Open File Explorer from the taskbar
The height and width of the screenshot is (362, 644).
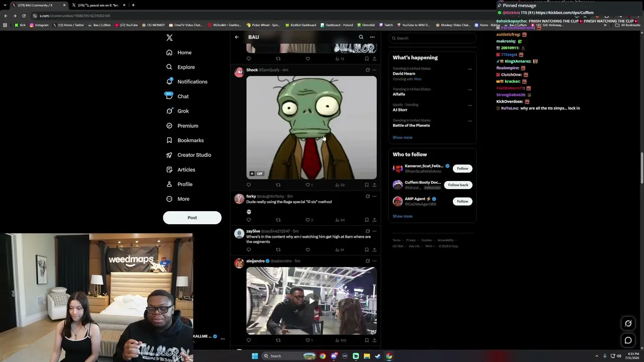coord(367,356)
